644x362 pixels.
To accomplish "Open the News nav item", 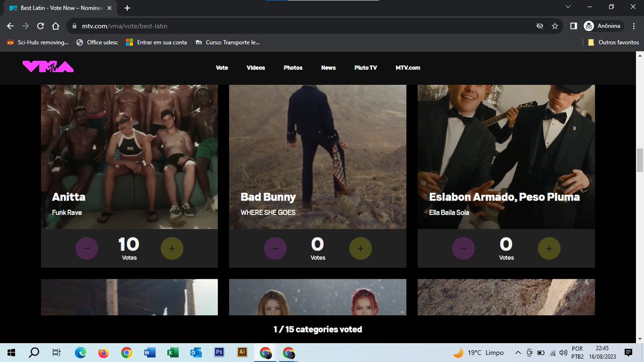I will click(x=328, y=68).
